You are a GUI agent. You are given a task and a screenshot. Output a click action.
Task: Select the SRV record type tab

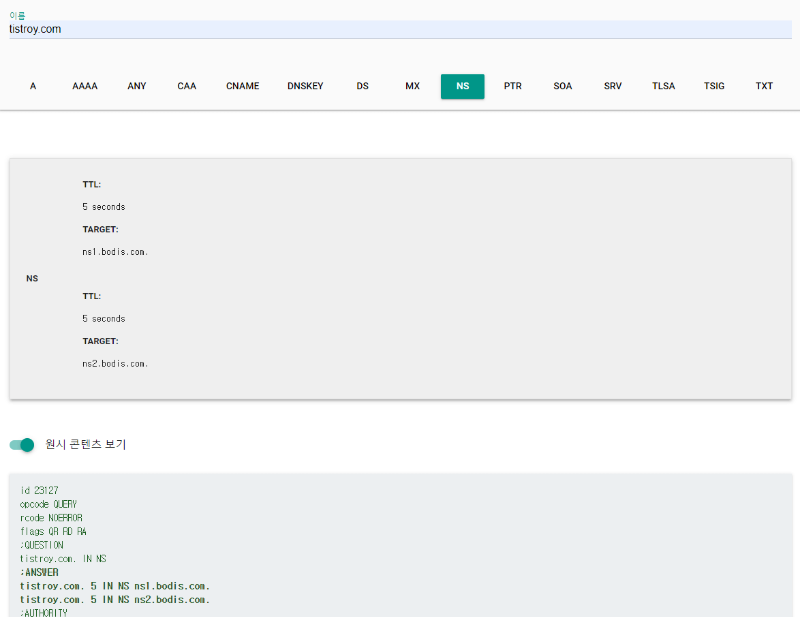click(x=613, y=86)
